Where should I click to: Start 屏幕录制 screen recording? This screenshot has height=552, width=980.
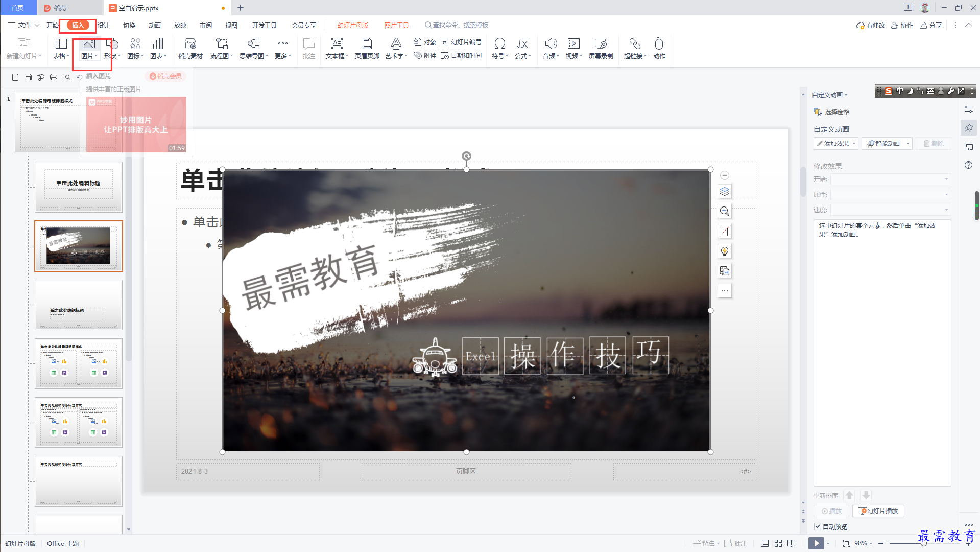click(601, 49)
